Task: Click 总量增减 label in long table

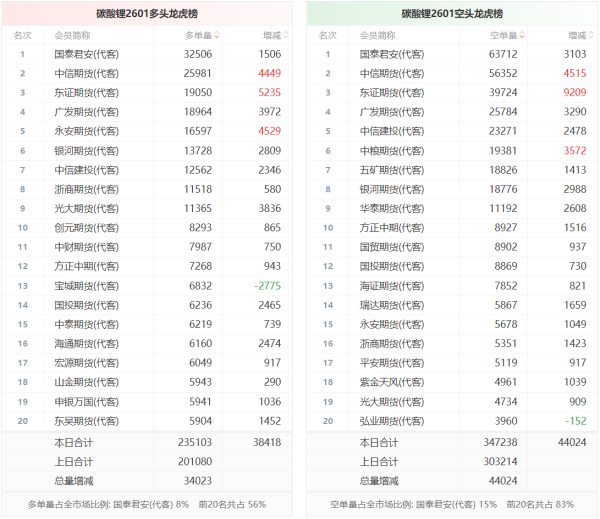Action: pyautogui.click(x=73, y=481)
